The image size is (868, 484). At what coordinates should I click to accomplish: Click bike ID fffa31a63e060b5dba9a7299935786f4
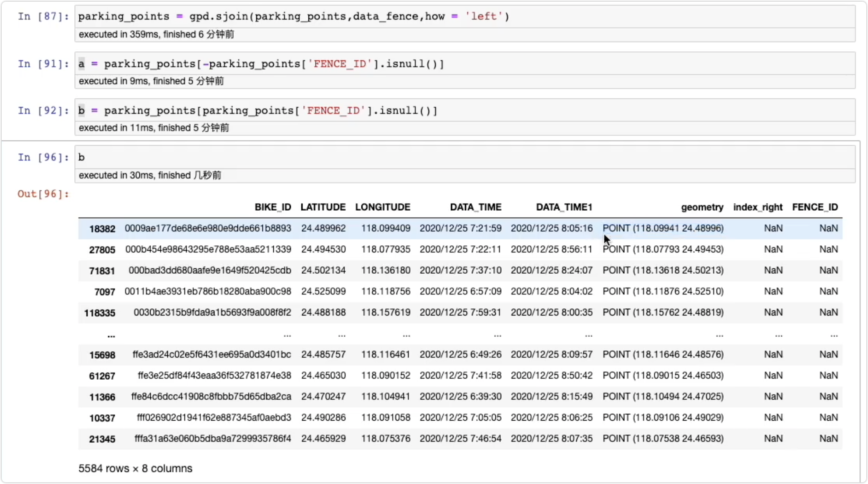[213, 439]
